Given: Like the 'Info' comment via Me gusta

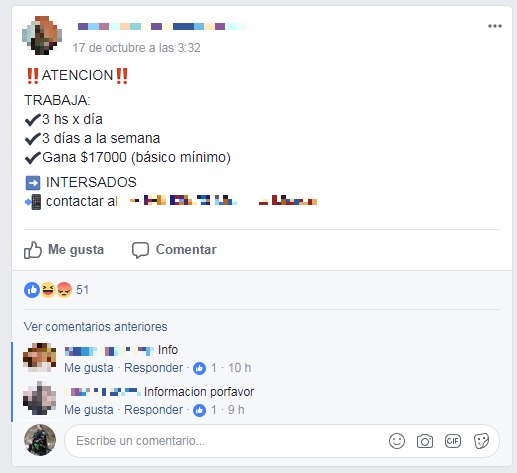Looking at the screenshot, I should tap(89, 368).
